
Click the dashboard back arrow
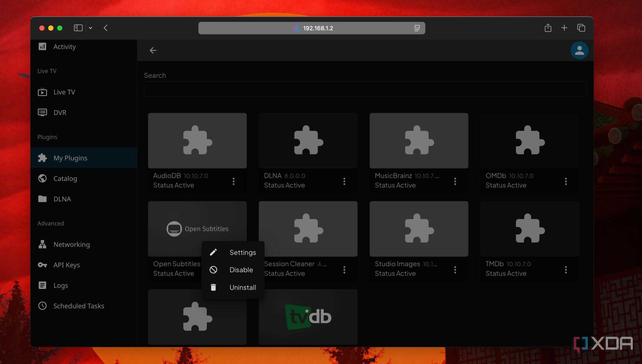click(153, 50)
